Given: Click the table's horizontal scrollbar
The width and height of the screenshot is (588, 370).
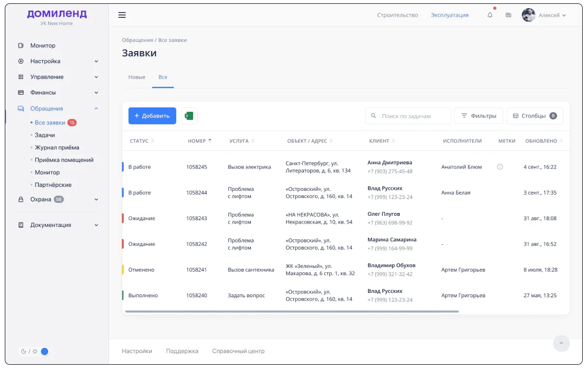Looking at the screenshot, I should pos(292,312).
